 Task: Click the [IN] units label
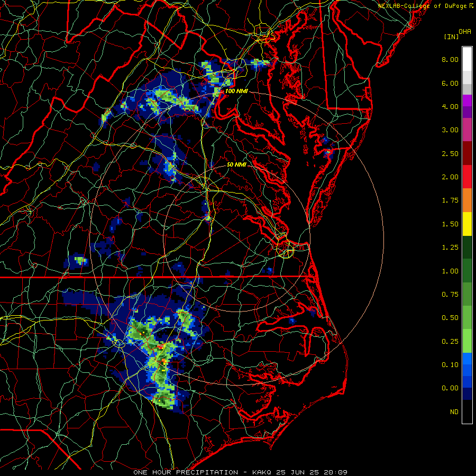[451, 36]
